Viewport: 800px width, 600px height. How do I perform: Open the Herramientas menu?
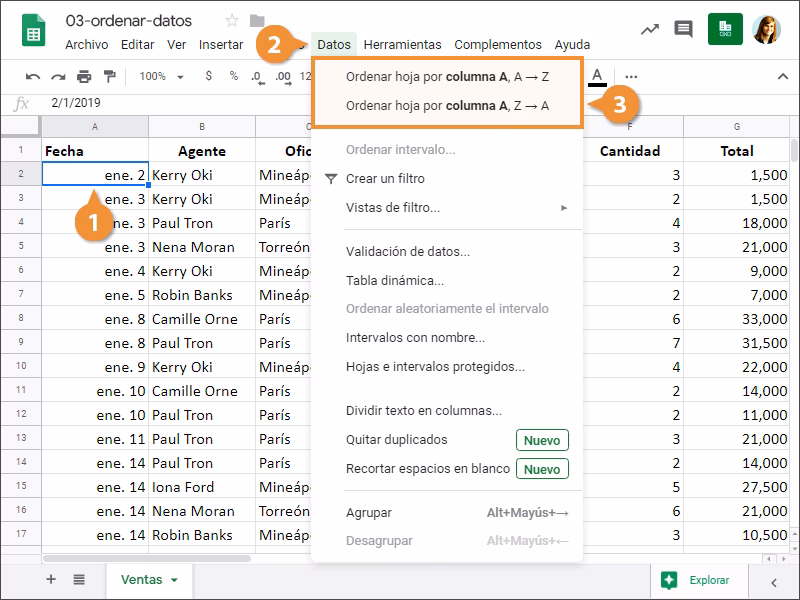402,44
